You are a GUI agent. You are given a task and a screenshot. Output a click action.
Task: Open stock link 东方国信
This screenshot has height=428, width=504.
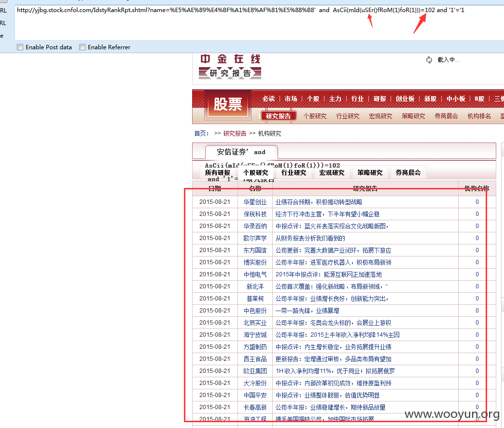click(x=255, y=250)
